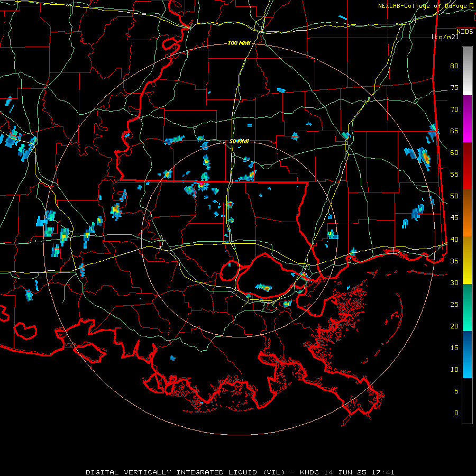The height and width of the screenshot is (476, 476).
Task: Click the 25 value on the scale
Action: (x=454, y=305)
